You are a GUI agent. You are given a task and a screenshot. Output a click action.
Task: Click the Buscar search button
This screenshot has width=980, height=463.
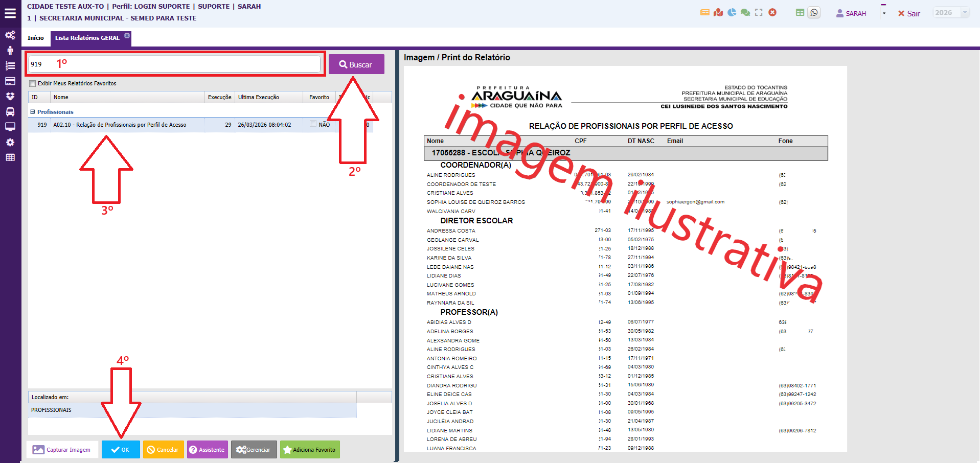pyautogui.click(x=356, y=64)
